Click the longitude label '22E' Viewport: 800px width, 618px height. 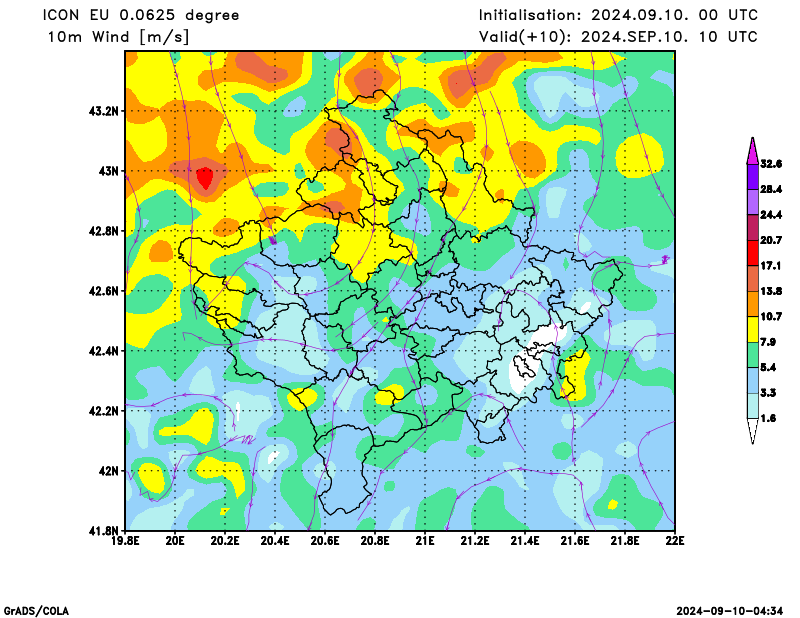point(674,540)
